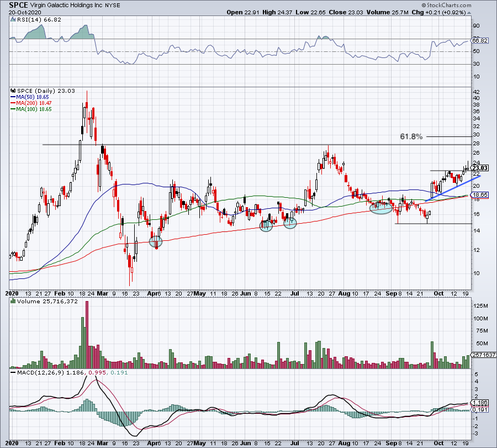Click the black line sample before MACD(12,26,9)
The height and width of the screenshot is (448, 497).
13,372
